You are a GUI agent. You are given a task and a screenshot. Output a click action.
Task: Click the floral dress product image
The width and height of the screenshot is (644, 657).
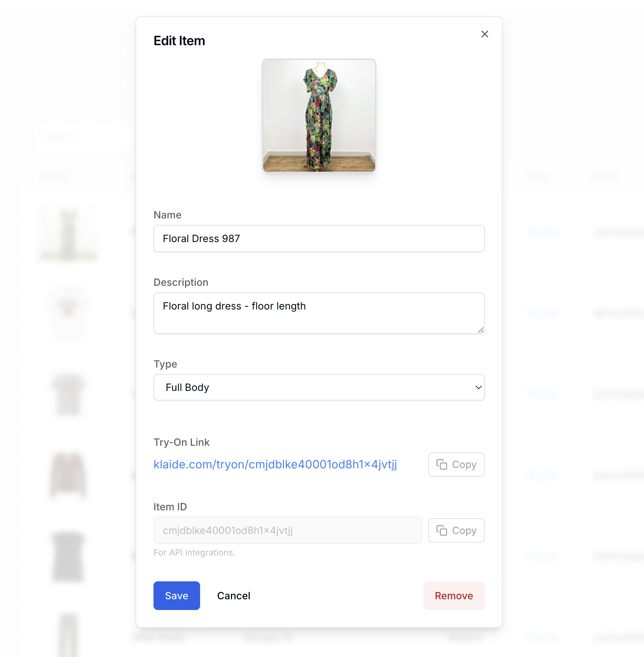point(319,115)
